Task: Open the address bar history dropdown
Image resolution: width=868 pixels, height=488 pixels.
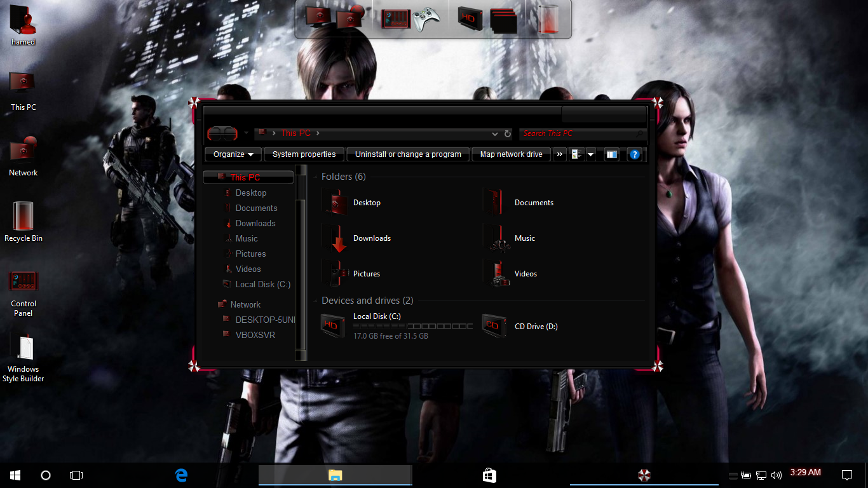Action: [495, 134]
